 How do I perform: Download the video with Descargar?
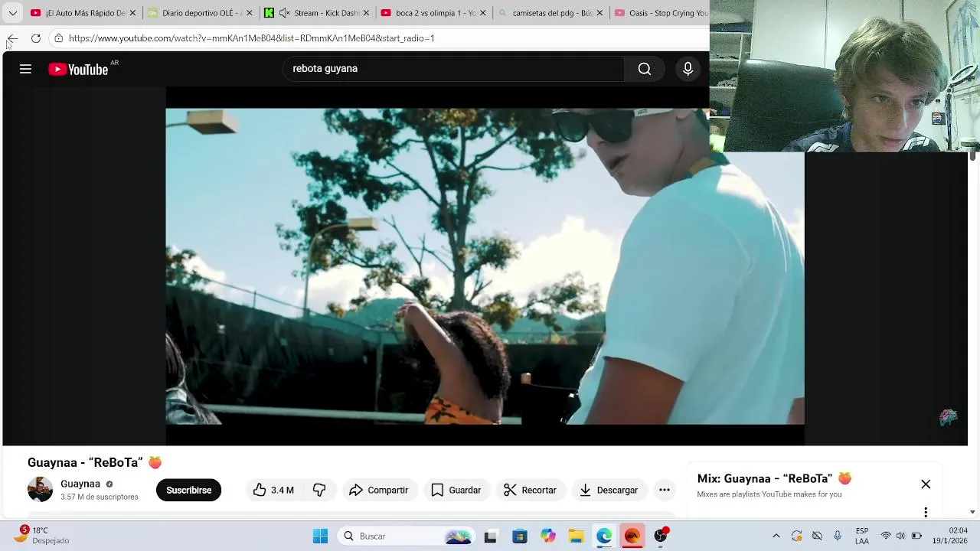click(609, 490)
